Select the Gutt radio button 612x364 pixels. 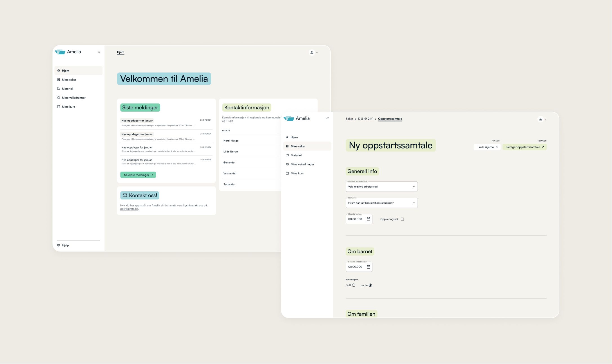tap(354, 285)
